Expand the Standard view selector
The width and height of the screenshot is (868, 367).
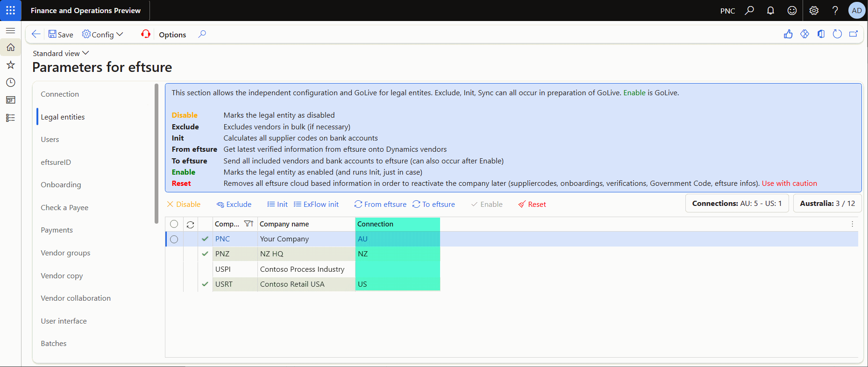click(61, 53)
